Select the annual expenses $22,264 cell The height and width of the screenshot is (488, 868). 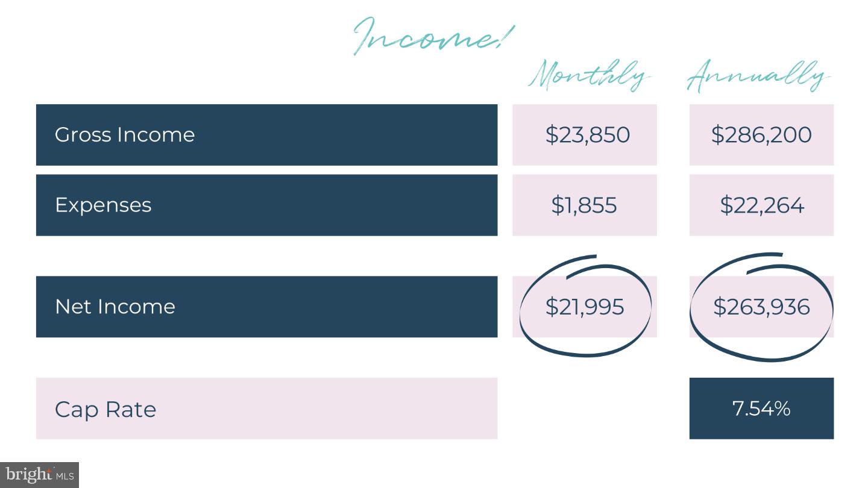[x=761, y=205]
